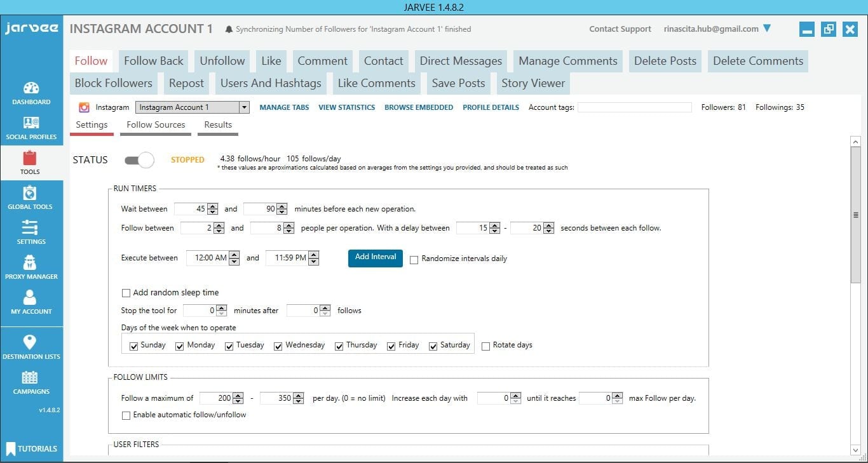Open the Direct Messages tab

coord(461,61)
